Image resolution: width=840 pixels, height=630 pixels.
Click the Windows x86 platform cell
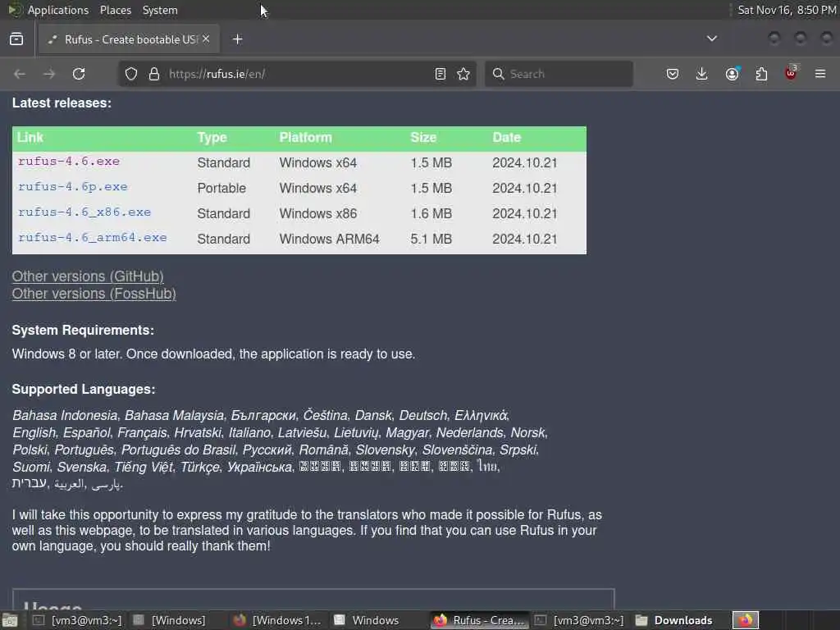point(318,213)
